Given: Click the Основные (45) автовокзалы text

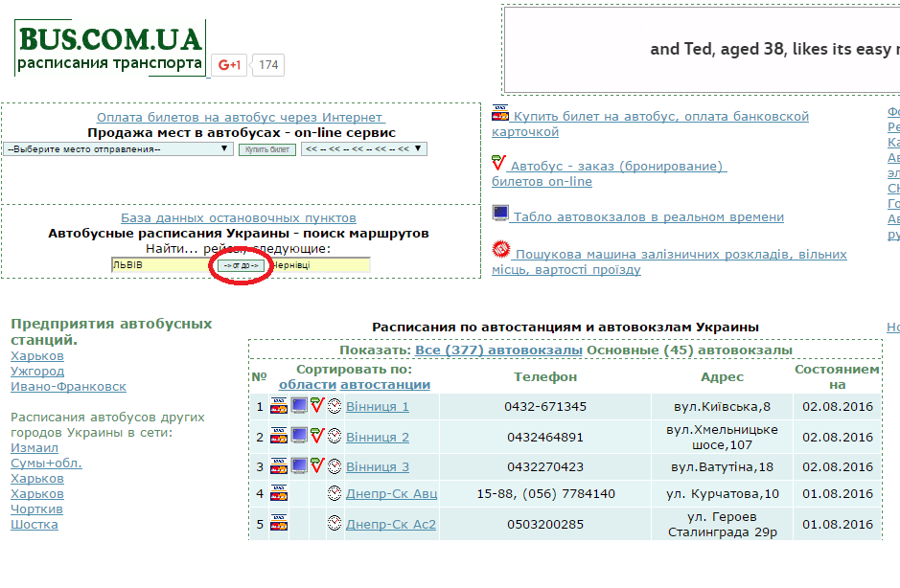Looking at the screenshot, I should [689, 350].
